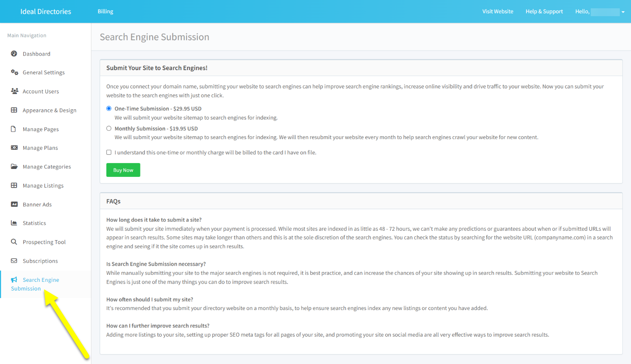The width and height of the screenshot is (631, 364).
Task: Click the Subscriptions envelope icon
Action: tap(14, 261)
